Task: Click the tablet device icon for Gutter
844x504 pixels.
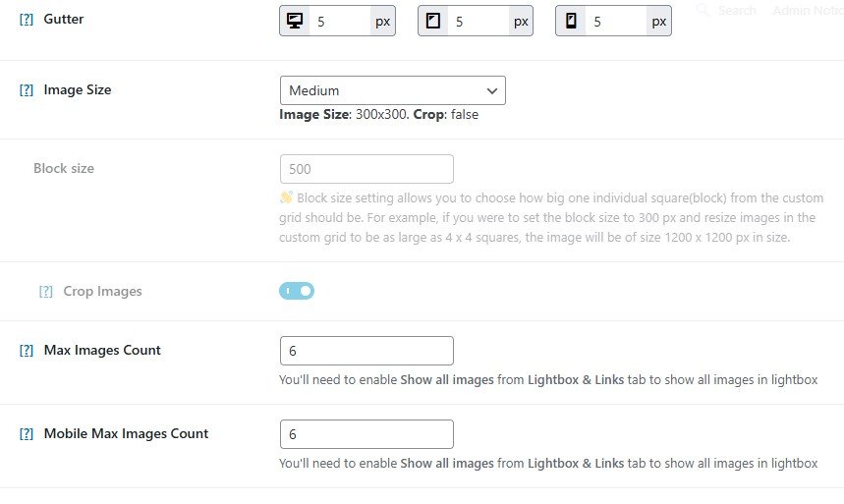Action: tap(432, 21)
